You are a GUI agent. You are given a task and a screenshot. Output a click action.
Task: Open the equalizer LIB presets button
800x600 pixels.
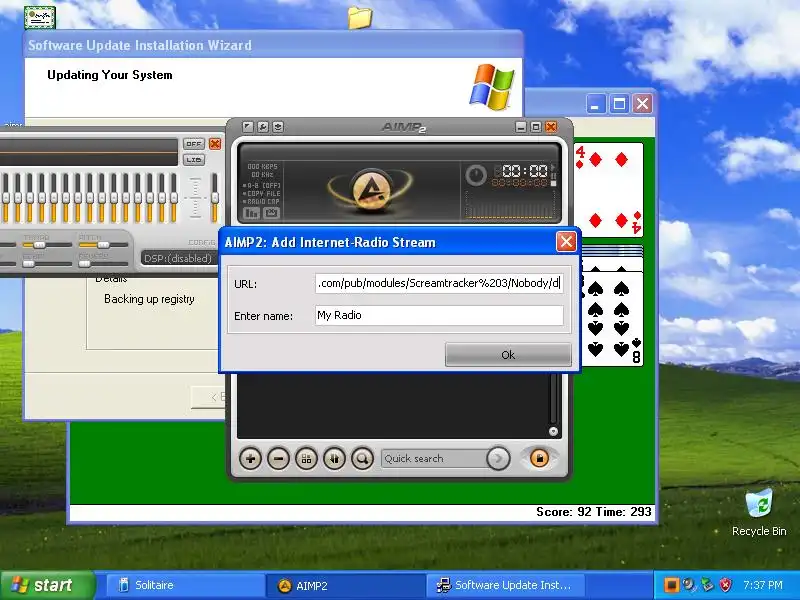pos(193,160)
